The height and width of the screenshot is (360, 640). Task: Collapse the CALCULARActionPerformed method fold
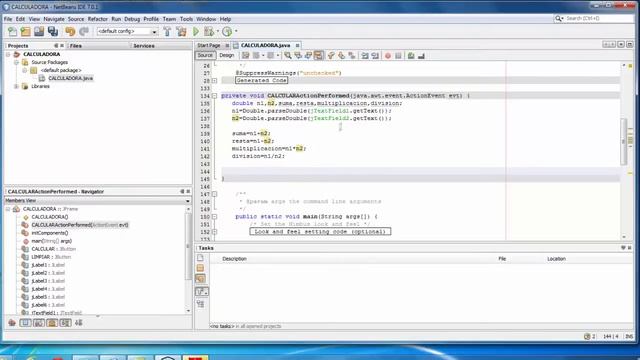pos(214,96)
